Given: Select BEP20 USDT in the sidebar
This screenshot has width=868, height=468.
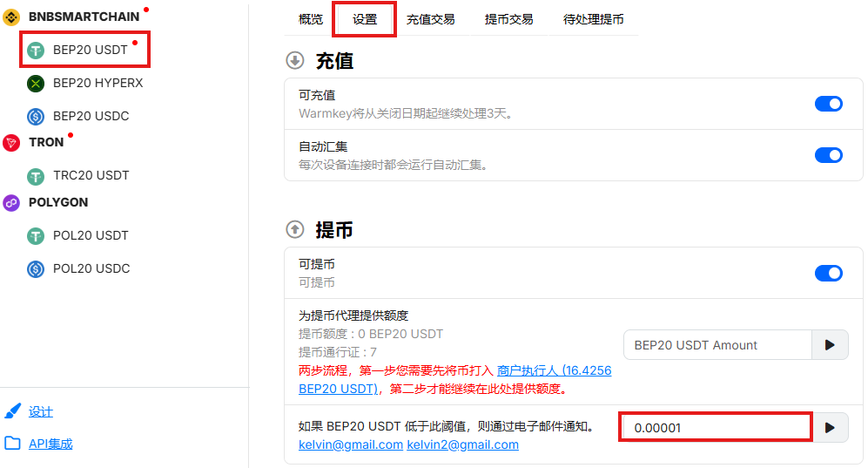Looking at the screenshot, I should (x=91, y=50).
